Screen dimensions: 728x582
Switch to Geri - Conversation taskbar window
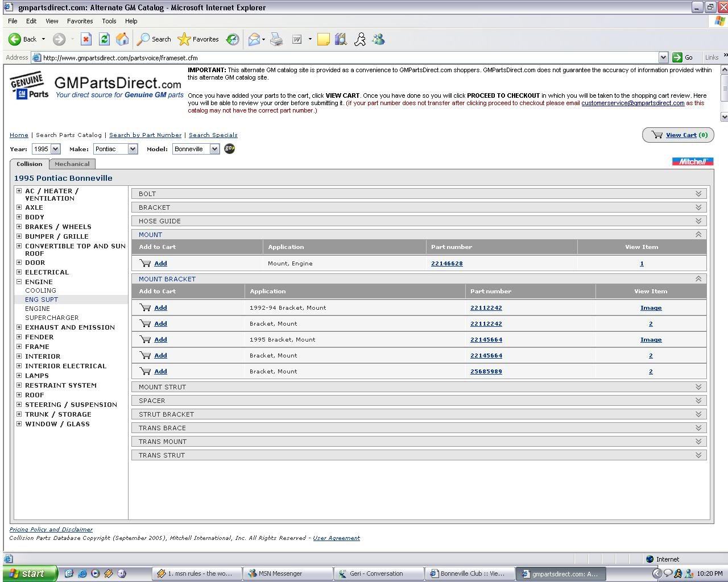(x=378, y=573)
